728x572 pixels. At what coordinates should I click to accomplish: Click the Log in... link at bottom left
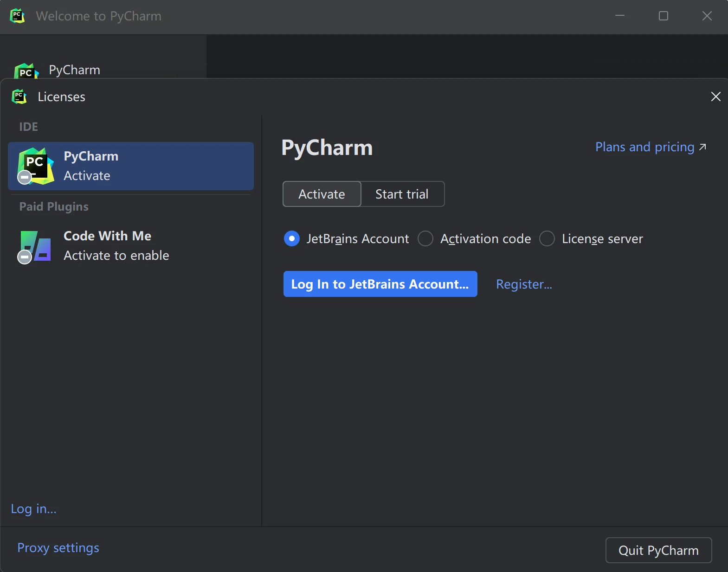click(x=33, y=509)
